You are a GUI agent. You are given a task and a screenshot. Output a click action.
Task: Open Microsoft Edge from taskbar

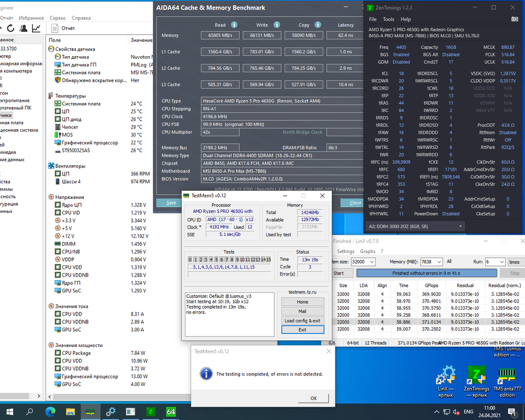(50, 412)
